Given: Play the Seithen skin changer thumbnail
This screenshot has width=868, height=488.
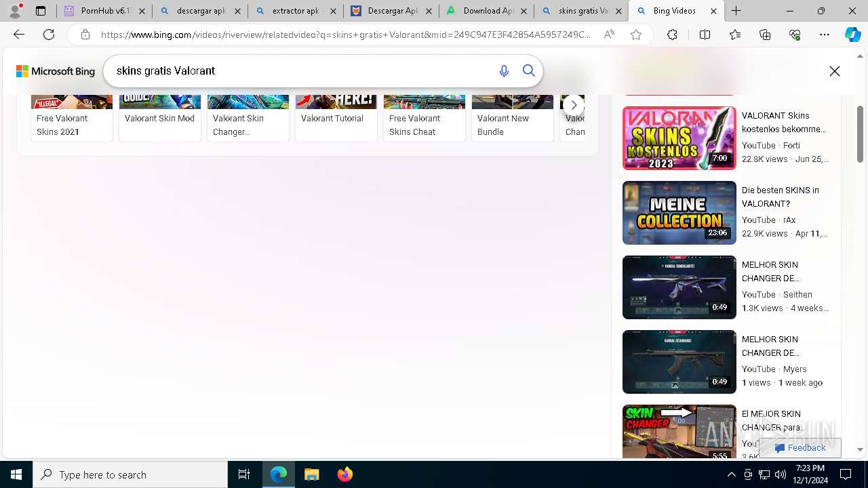Looking at the screenshot, I should [679, 287].
